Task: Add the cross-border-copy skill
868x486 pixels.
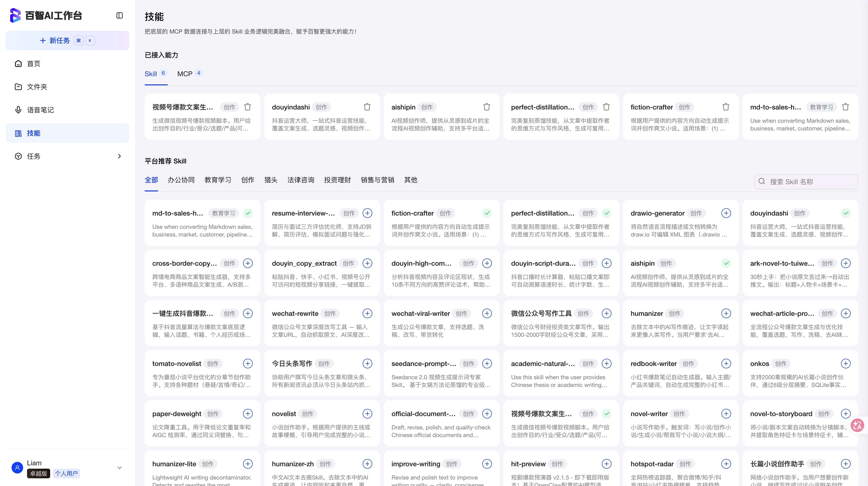Action: (x=248, y=263)
